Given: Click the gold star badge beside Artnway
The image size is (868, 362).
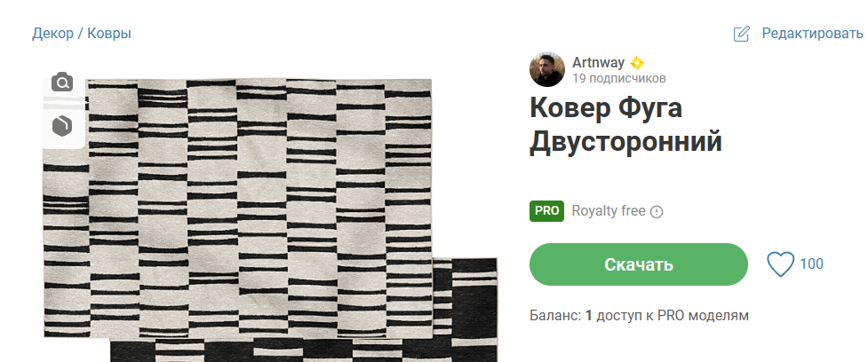Looking at the screenshot, I should 637,63.
